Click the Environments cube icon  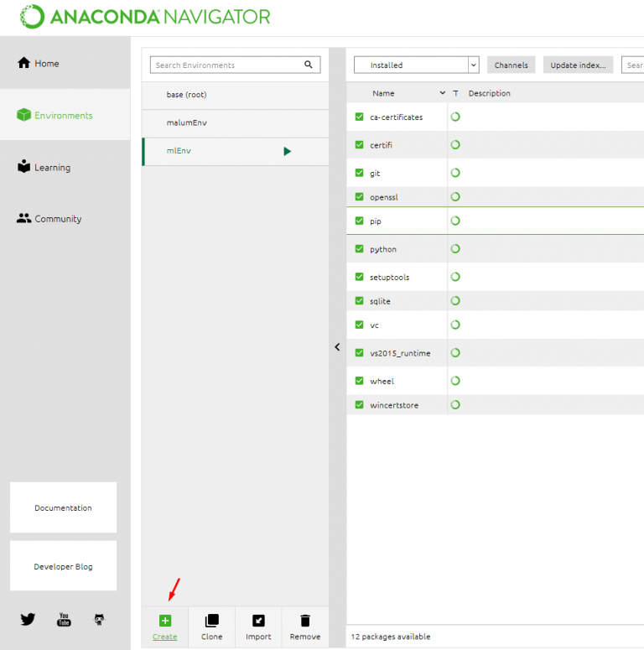tap(23, 115)
